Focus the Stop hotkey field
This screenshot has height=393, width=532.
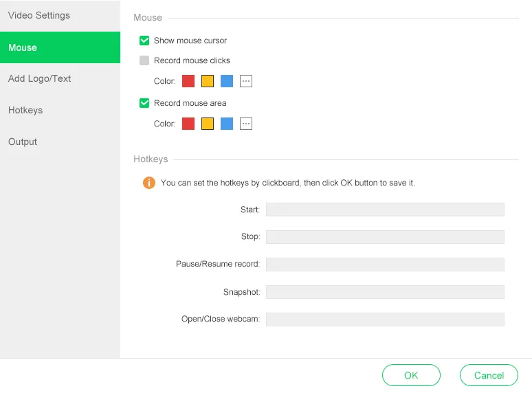click(385, 236)
